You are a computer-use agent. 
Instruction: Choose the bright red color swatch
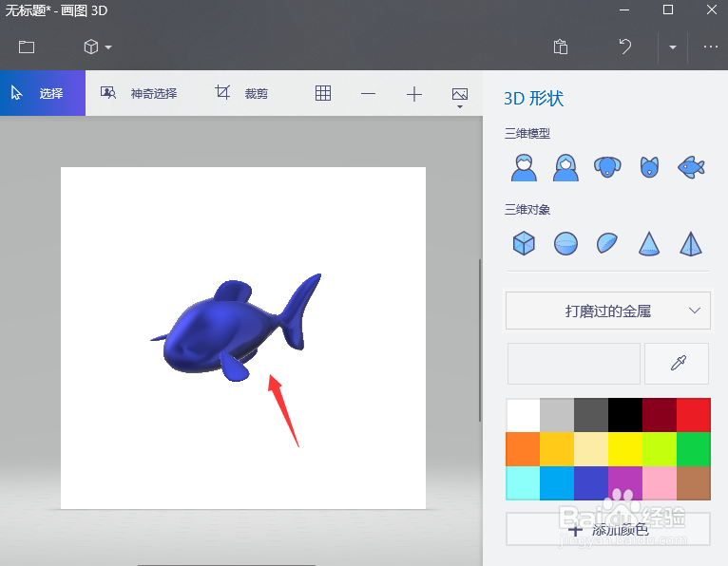[694, 415]
